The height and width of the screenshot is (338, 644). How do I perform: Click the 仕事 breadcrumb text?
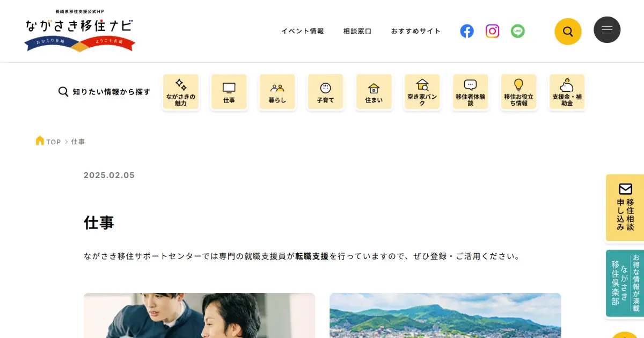pos(78,142)
